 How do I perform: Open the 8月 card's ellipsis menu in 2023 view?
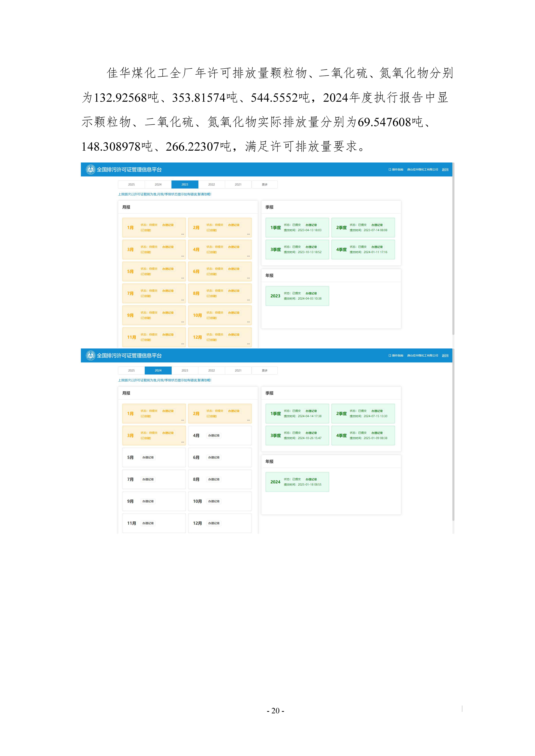[249, 300]
